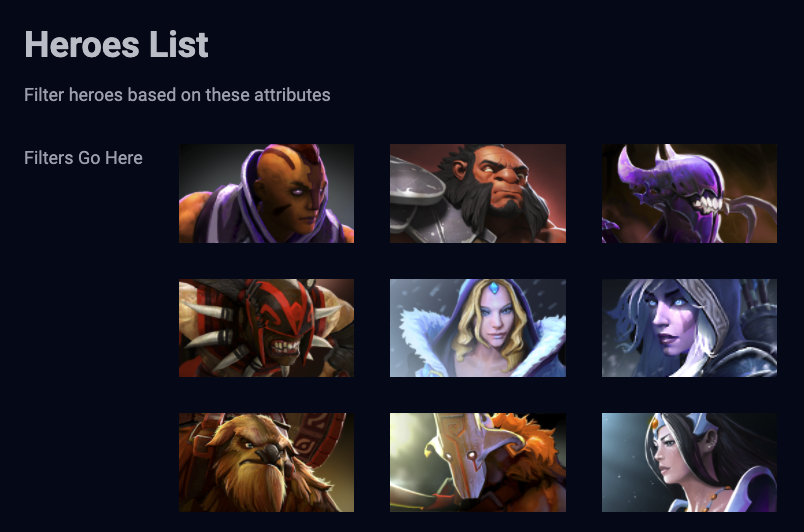
Task: Click the Heroes List heading
Action: [116, 44]
